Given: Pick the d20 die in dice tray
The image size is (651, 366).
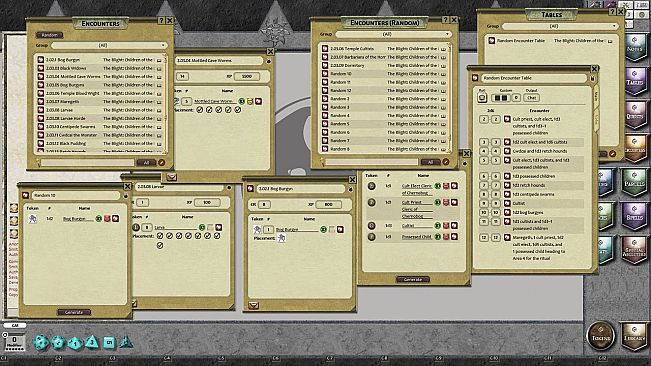Looking at the screenshot, I should [x=42, y=342].
